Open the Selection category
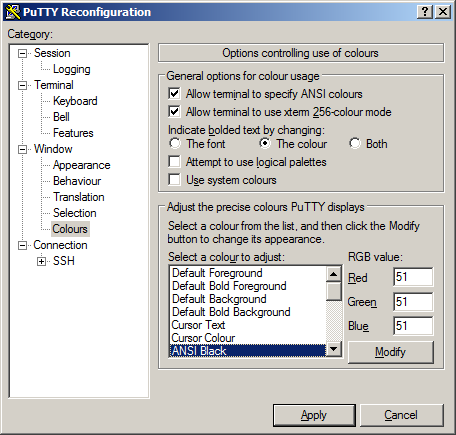Viewport: 456px width, 435px height. coord(75,213)
